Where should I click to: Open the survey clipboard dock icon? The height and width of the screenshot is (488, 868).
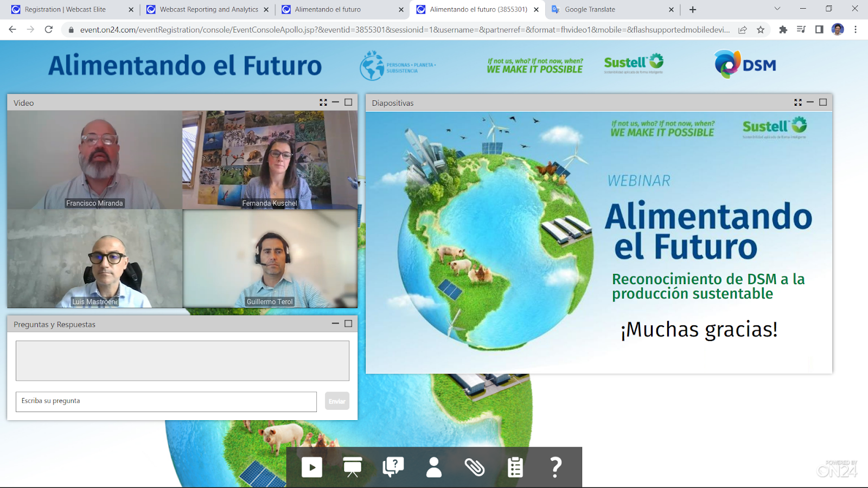tap(515, 467)
